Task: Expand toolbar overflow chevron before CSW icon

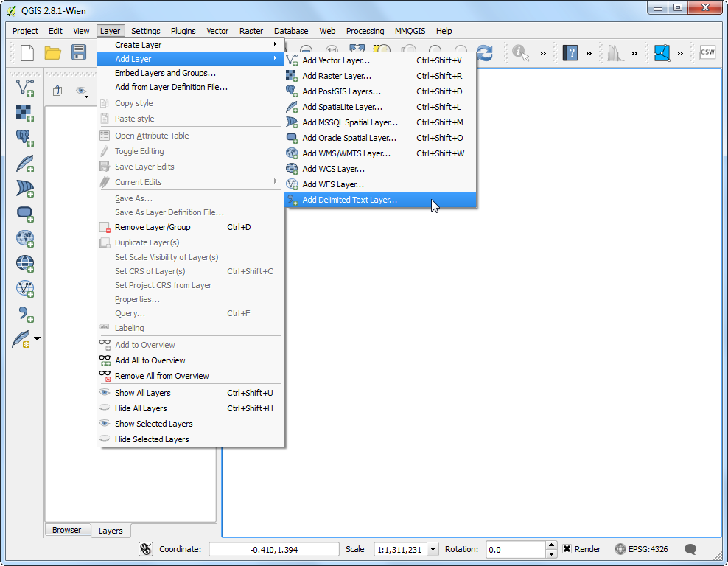Action: point(680,53)
